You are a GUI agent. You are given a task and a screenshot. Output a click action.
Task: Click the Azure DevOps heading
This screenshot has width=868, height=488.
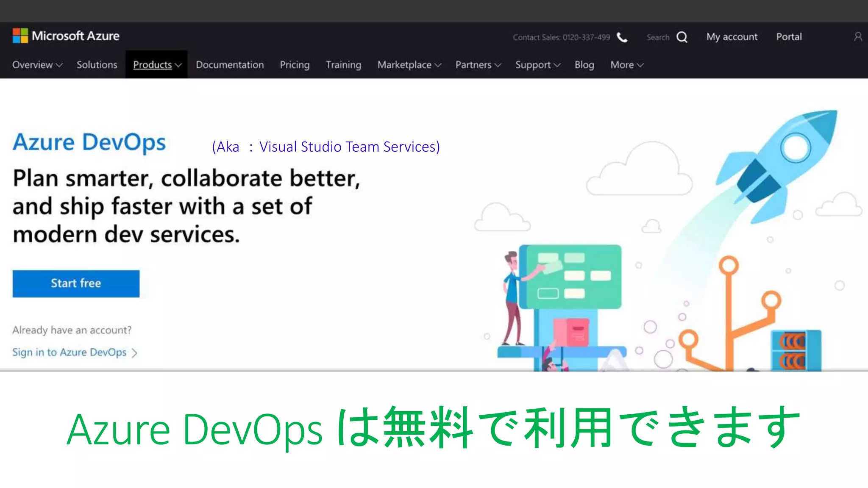[89, 142]
